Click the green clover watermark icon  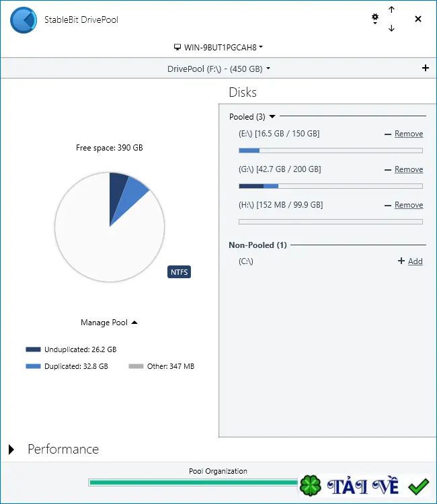[311, 485]
